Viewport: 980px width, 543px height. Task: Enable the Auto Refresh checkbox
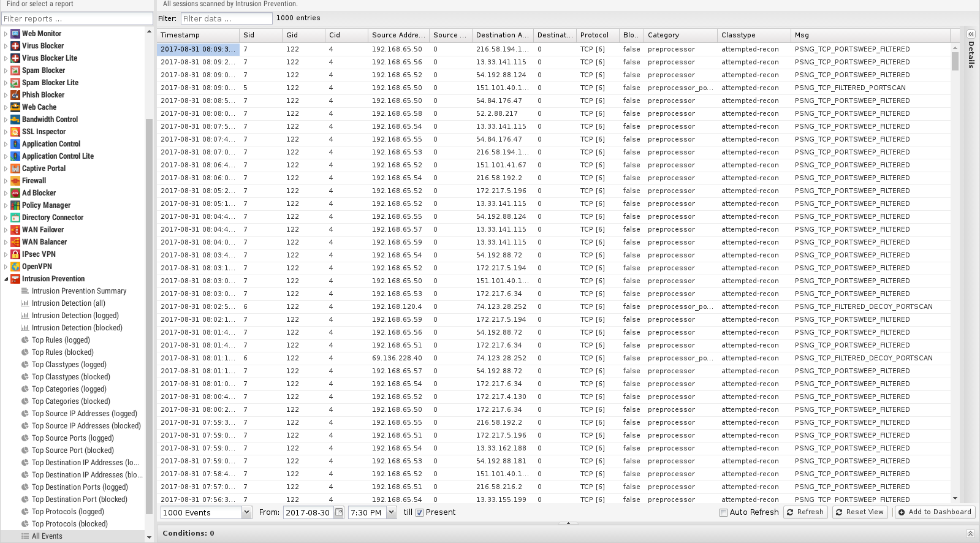723,512
